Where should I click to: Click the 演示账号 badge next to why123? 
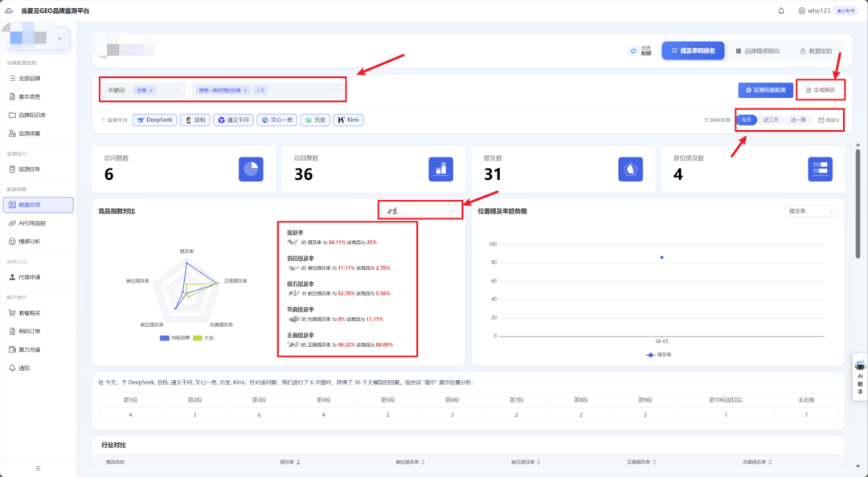845,10
